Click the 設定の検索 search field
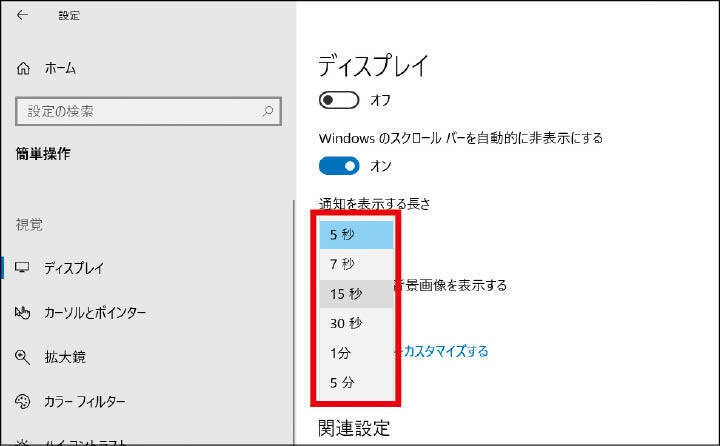Viewport: 720px width, 446px height. (148, 111)
